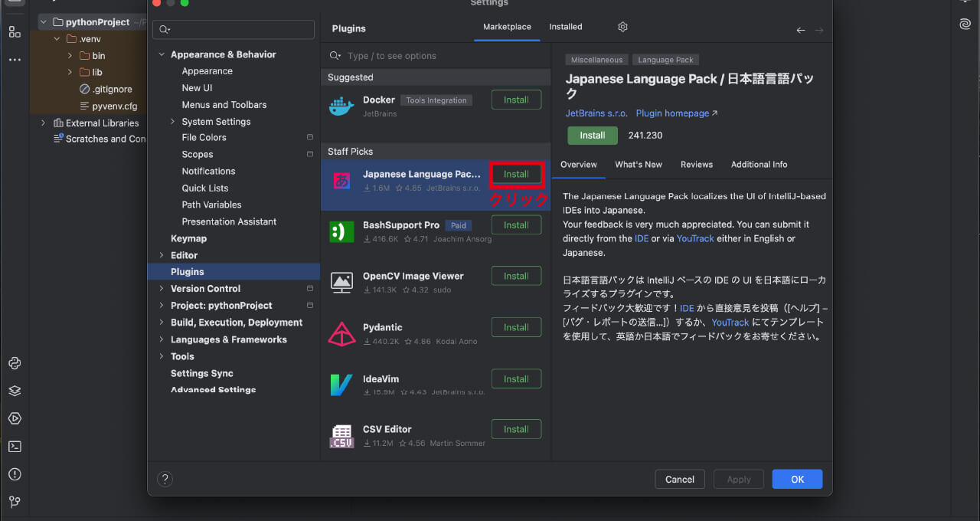Open the Python Console tool window
980x521 pixels.
pos(14,363)
